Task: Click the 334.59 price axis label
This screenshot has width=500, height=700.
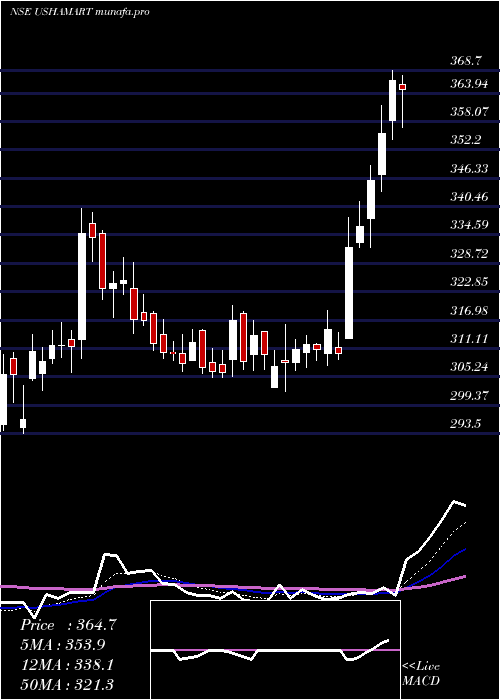Action: pyautogui.click(x=468, y=225)
